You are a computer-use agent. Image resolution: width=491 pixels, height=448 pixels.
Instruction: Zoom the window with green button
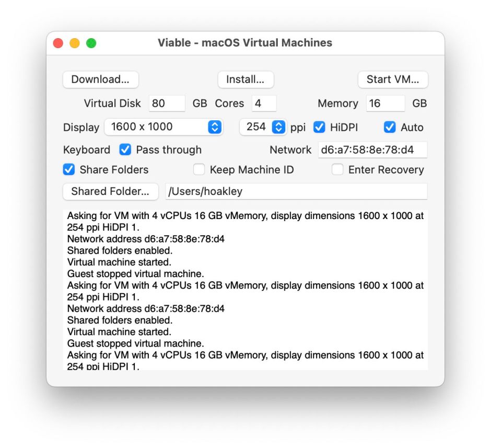(91, 43)
